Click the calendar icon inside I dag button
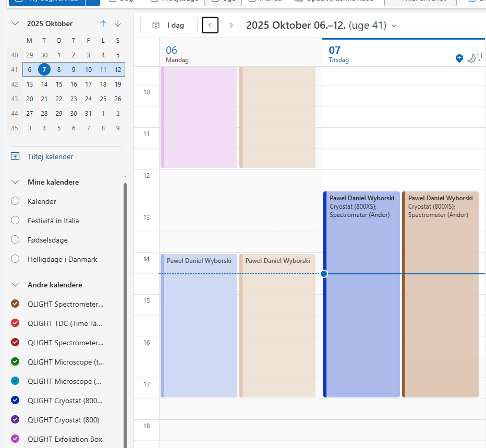 [x=156, y=25]
